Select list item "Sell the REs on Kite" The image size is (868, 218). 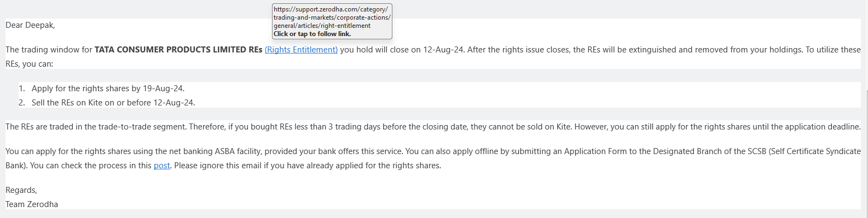113,103
